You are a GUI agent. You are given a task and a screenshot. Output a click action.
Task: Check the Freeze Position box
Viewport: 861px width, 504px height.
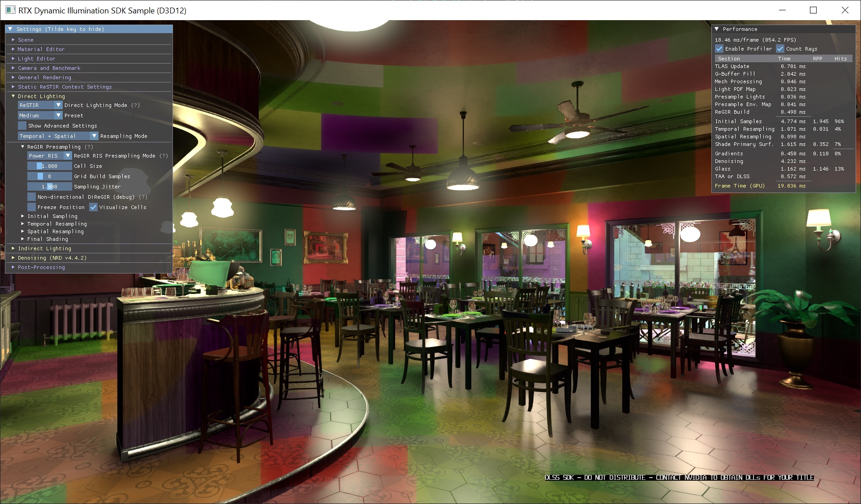[31, 207]
